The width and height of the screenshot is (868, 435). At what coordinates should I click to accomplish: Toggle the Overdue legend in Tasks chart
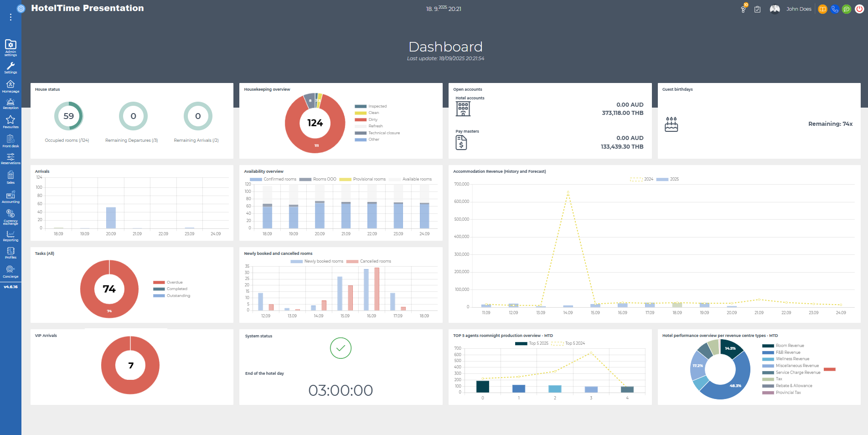(168, 282)
